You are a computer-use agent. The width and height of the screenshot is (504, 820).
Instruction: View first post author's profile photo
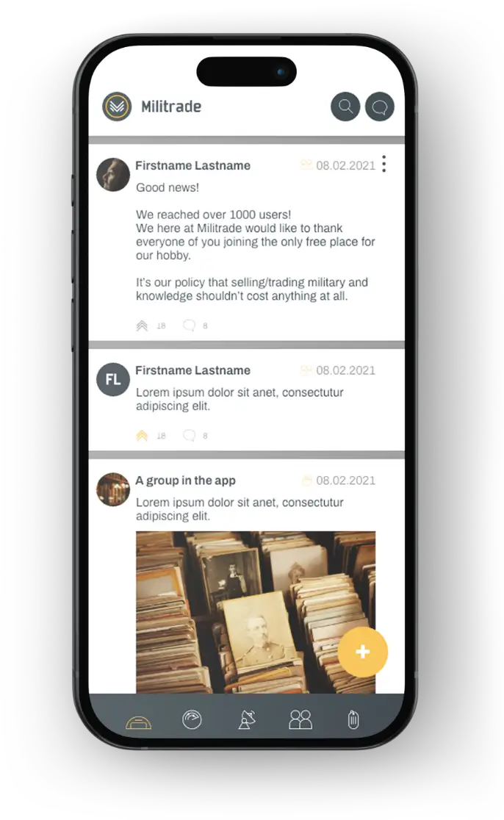(113, 175)
